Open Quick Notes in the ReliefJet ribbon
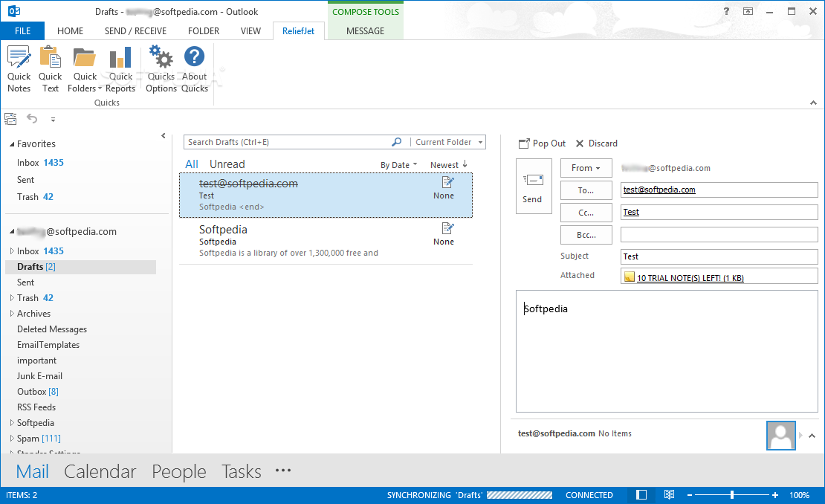825x504 pixels. click(x=19, y=69)
